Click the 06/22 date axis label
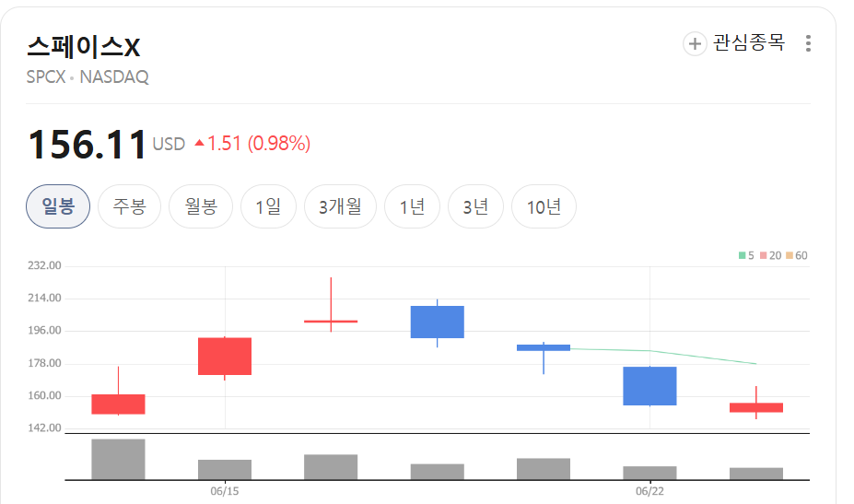Image resolution: width=854 pixels, height=504 pixels. [649, 491]
